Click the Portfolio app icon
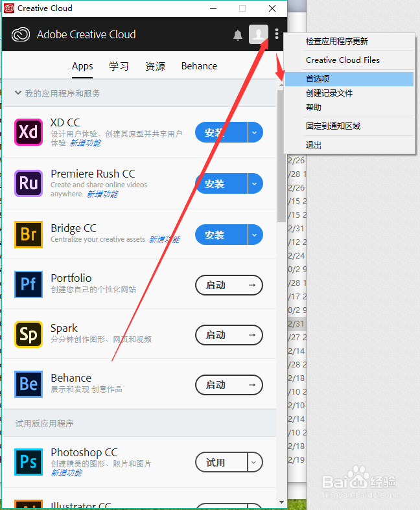This screenshot has width=420, height=510. [x=29, y=284]
